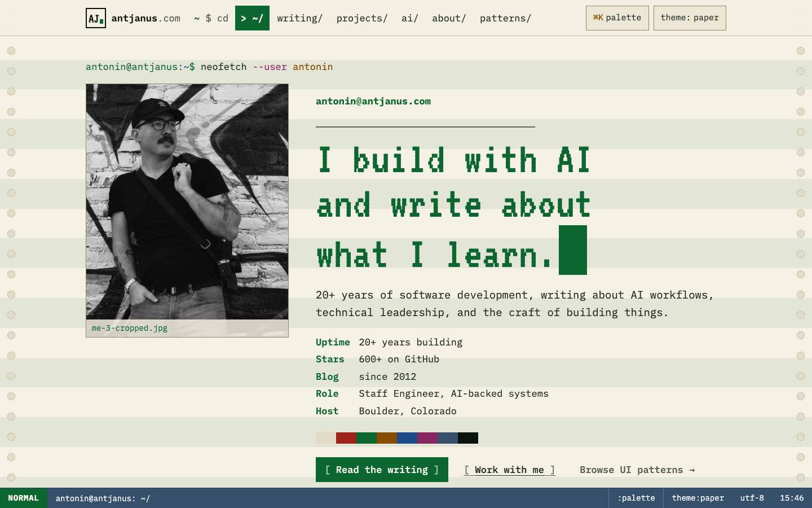Click the Blog since 2012 row
This screenshot has width=812, height=508.
point(366,376)
